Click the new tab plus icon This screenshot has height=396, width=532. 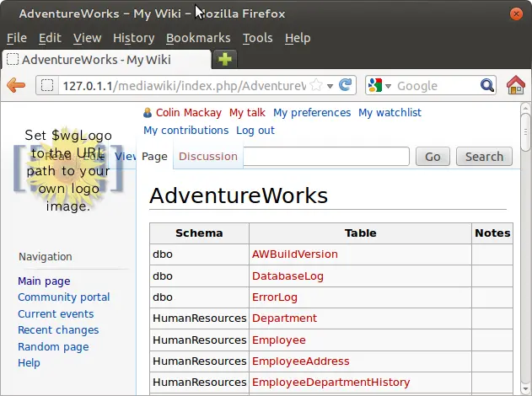coord(224,59)
